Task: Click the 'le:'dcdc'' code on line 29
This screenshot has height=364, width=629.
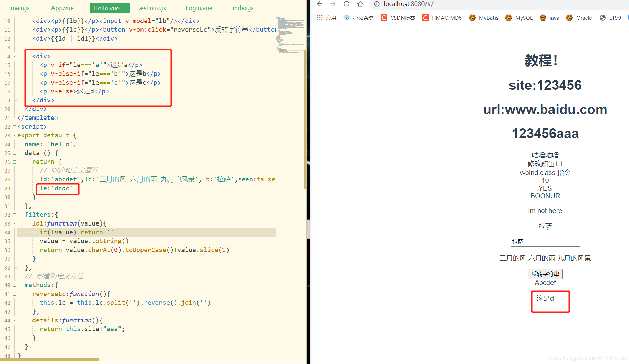Action: pyautogui.click(x=56, y=188)
